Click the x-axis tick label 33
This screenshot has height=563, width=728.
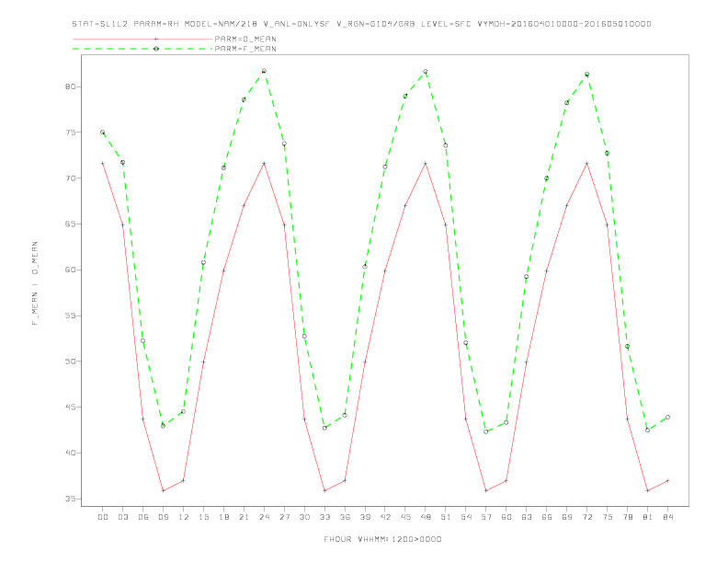324,517
